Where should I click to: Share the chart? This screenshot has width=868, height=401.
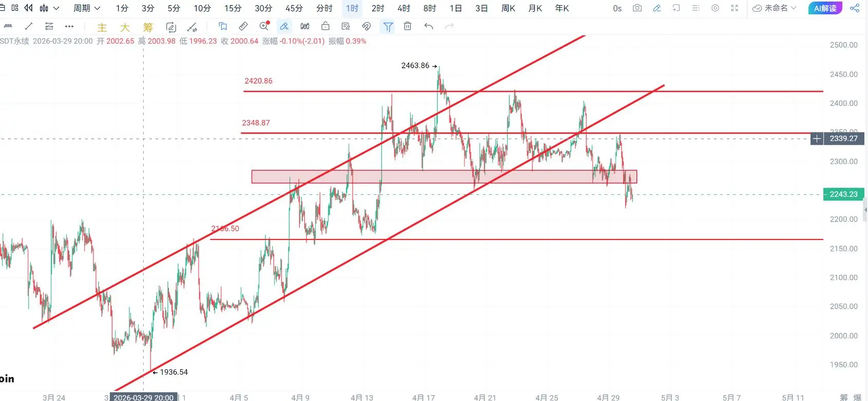(x=855, y=8)
